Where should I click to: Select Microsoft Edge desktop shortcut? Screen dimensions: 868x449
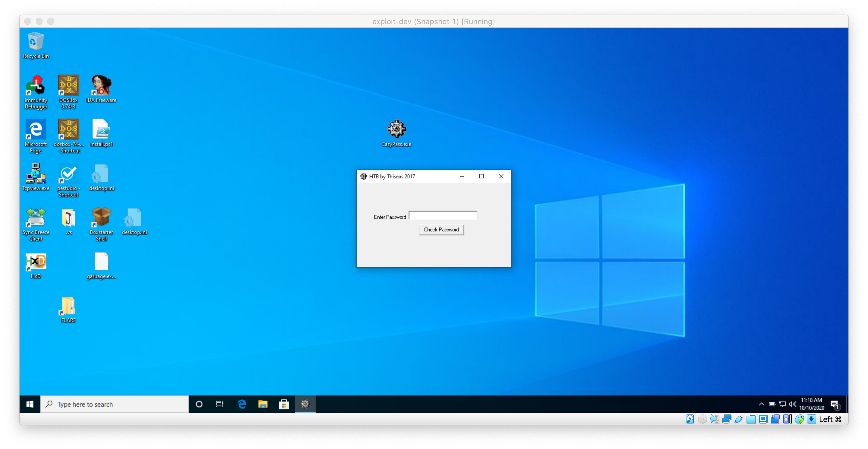click(36, 136)
